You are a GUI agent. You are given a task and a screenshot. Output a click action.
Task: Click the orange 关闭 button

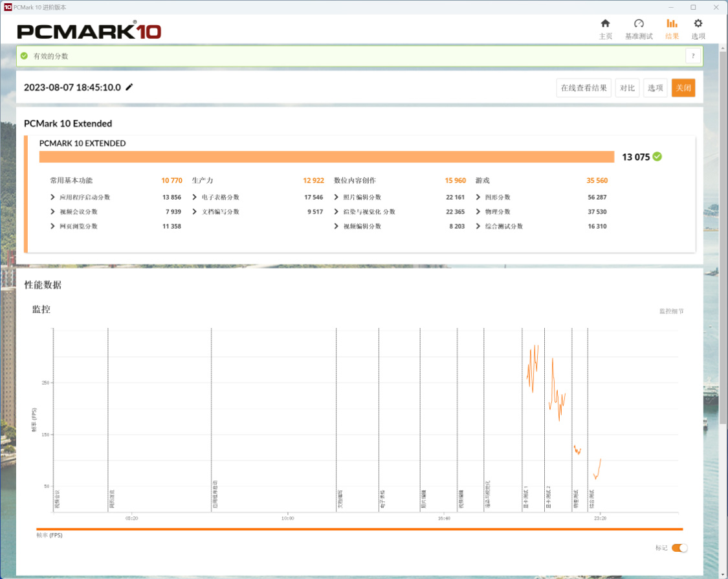tap(683, 88)
